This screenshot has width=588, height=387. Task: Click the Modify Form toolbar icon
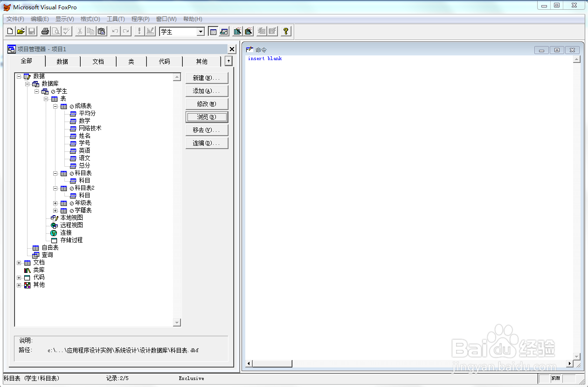(150, 31)
